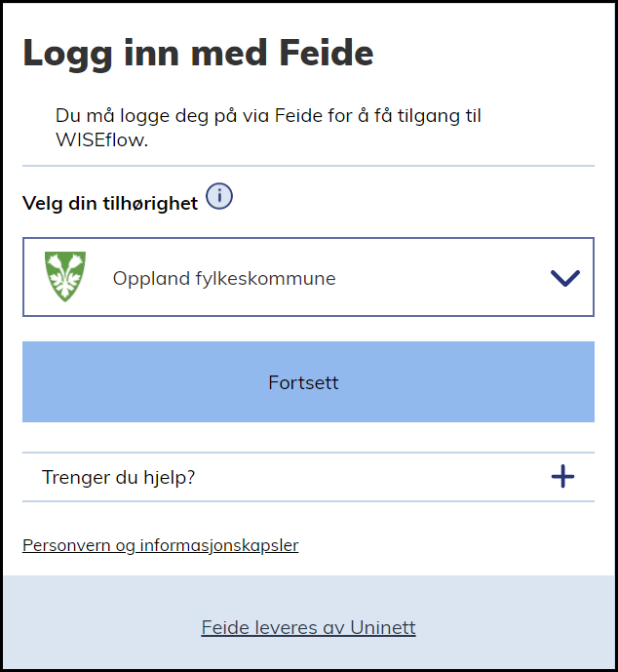Select the Oppland fylkeskommune text in the selector
This screenshot has height=672, width=618.
pos(224,279)
